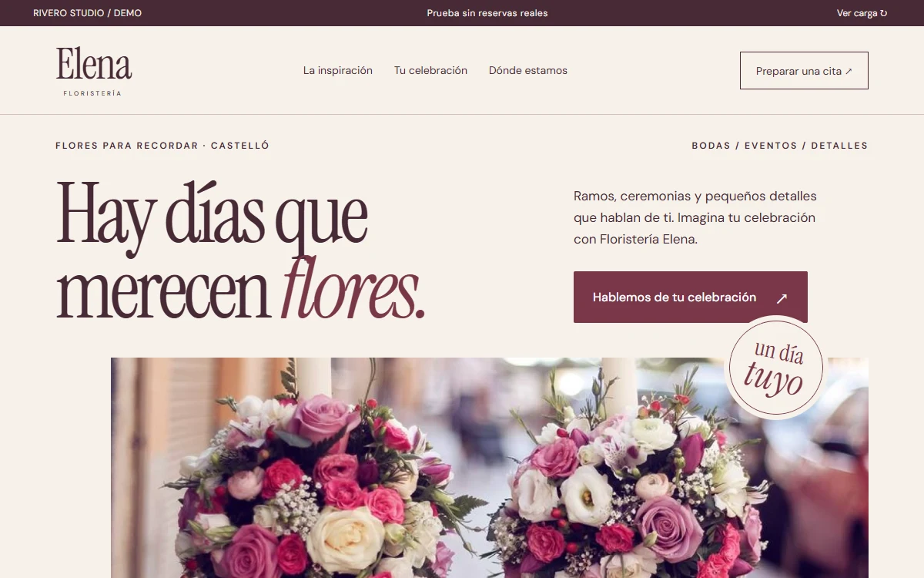Click arrow icon in Hablemos button
Screen dimensions: 924x578
click(782, 298)
